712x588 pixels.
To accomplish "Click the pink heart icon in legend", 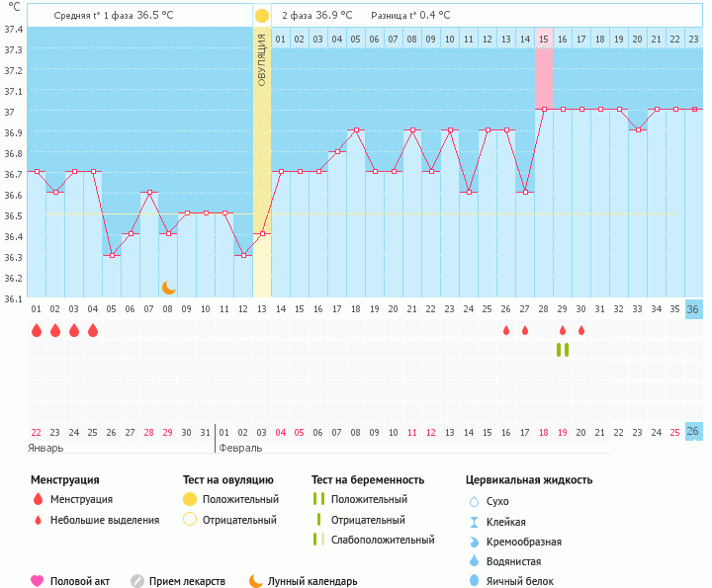I will click(38, 581).
